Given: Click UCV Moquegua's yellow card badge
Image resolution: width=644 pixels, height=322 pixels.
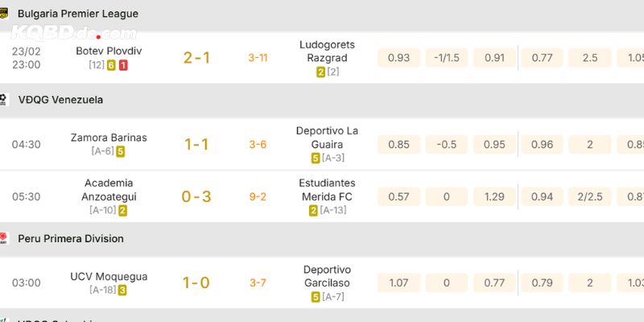Looking at the screenshot, I should pyautogui.click(x=122, y=290).
